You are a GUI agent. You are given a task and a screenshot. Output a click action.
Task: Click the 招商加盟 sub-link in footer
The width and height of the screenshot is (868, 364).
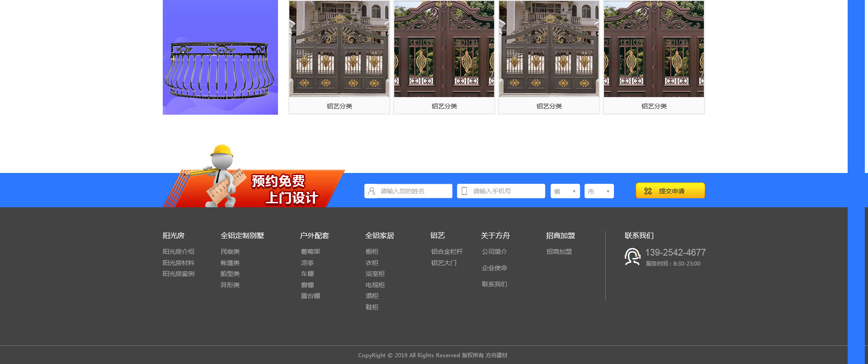pos(559,252)
